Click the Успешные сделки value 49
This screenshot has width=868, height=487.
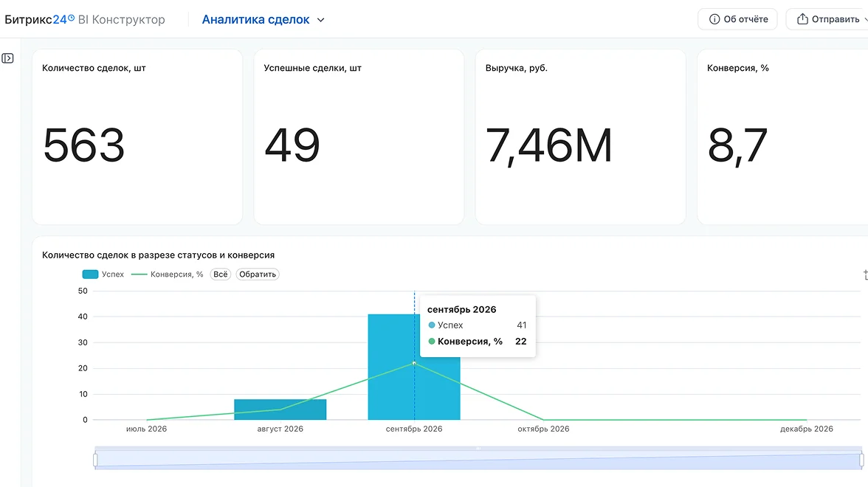point(292,145)
